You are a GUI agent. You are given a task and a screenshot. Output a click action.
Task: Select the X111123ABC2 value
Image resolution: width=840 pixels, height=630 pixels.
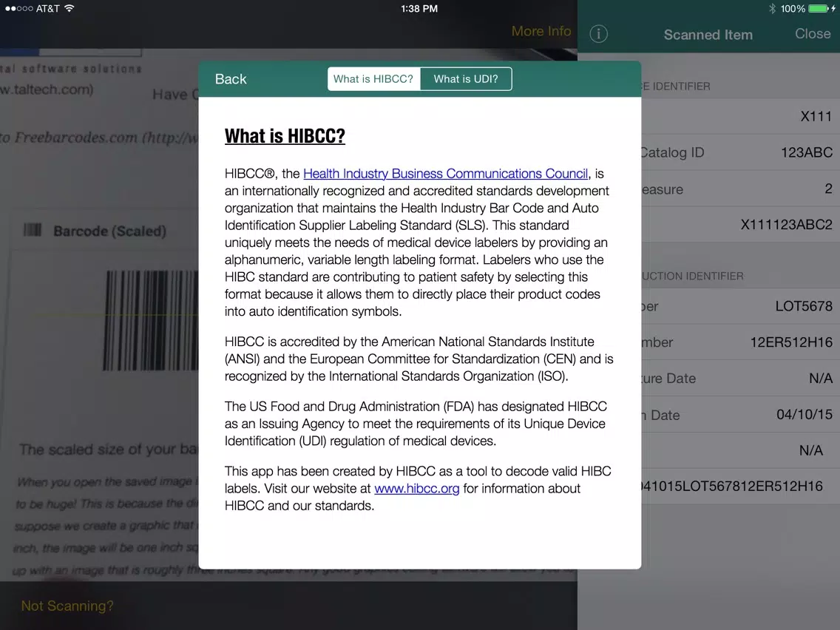(x=787, y=225)
